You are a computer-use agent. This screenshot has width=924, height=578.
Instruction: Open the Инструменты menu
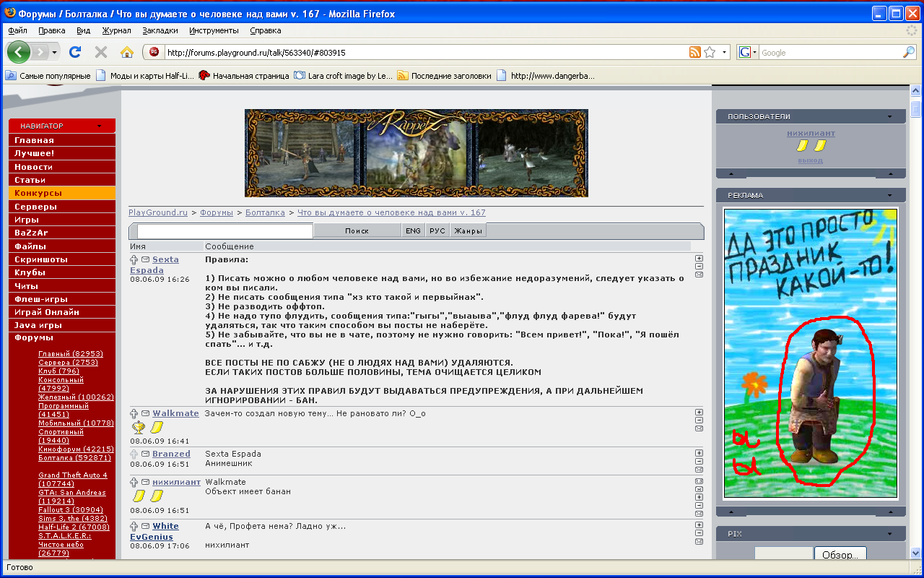tap(214, 30)
